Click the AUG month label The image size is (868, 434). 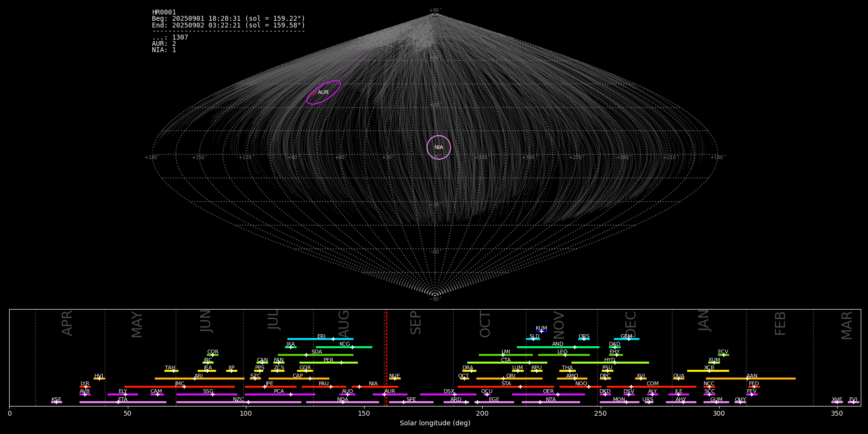344,323
